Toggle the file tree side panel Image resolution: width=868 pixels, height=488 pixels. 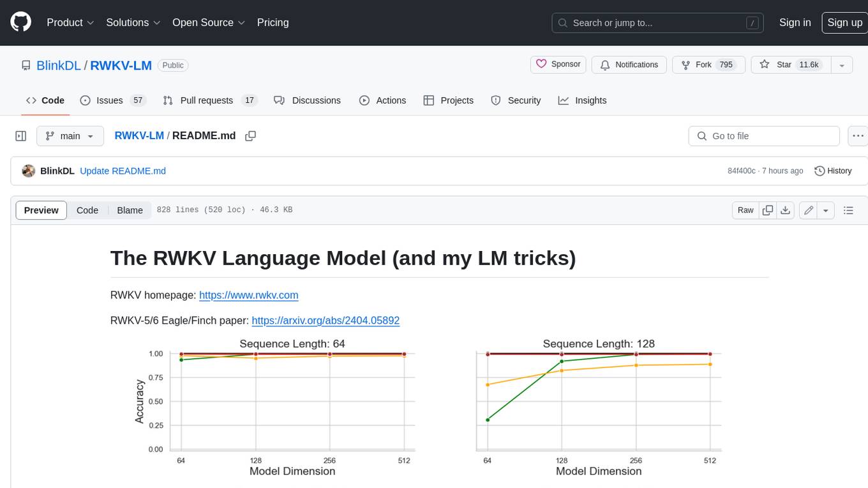pos(21,136)
